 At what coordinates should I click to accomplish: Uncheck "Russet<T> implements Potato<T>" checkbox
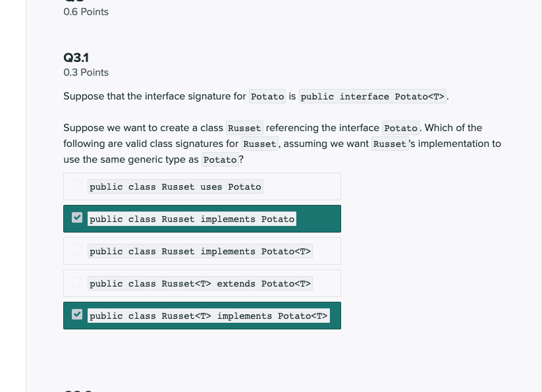click(77, 315)
